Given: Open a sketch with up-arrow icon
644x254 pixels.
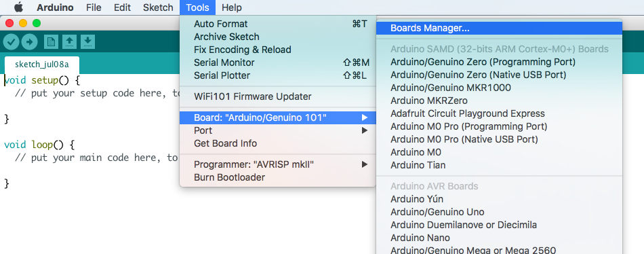Looking at the screenshot, I should (x=69, y=41).
